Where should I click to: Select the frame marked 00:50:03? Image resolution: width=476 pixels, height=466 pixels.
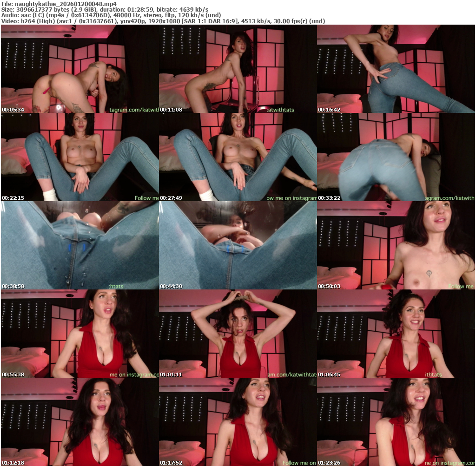(396, 245)
